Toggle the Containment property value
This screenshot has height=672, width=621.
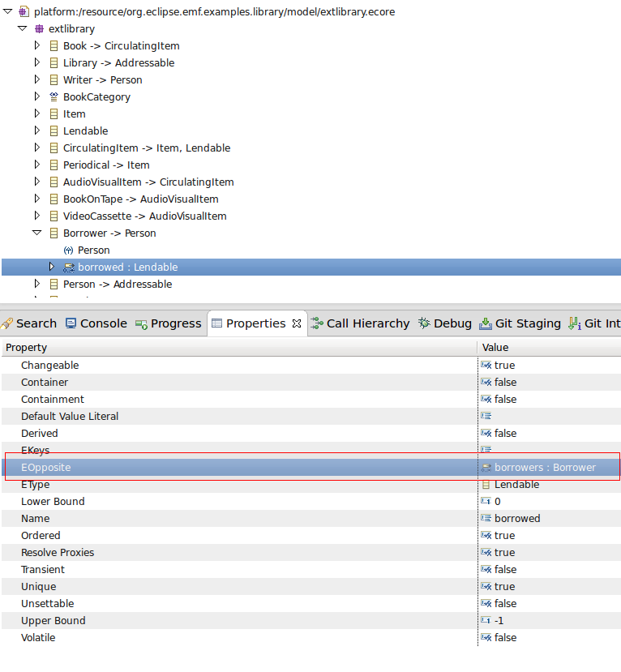click(504, 400)
